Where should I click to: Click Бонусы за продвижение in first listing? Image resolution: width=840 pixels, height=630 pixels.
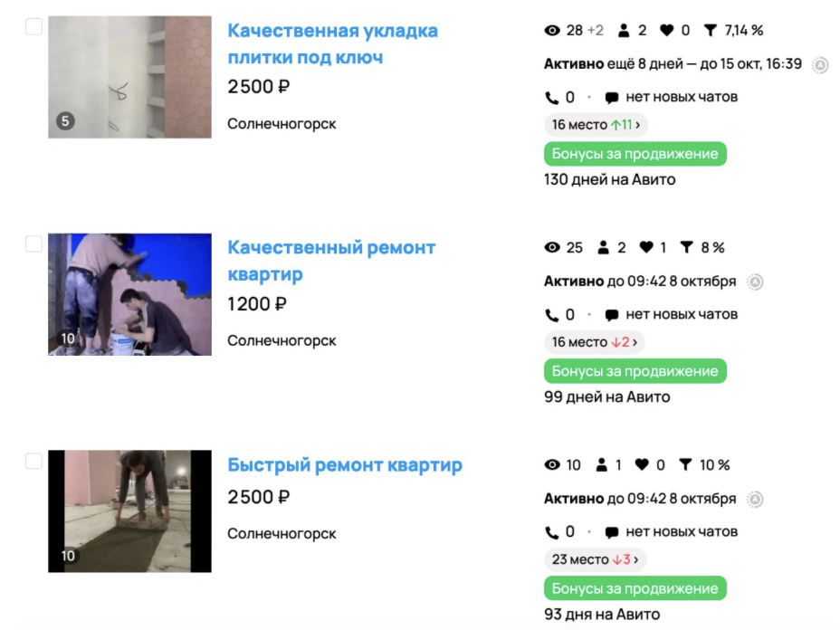(635, 154)
